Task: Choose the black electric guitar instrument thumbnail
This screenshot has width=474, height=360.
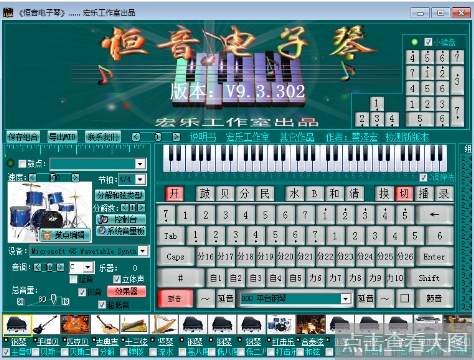Action: (46, 325)
